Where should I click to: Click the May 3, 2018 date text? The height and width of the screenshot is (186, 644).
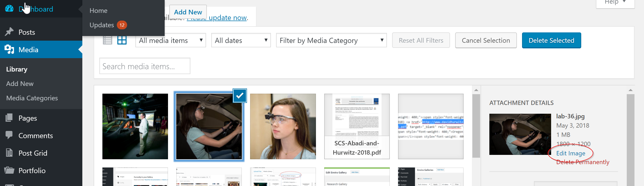click(x=573, y=126)
